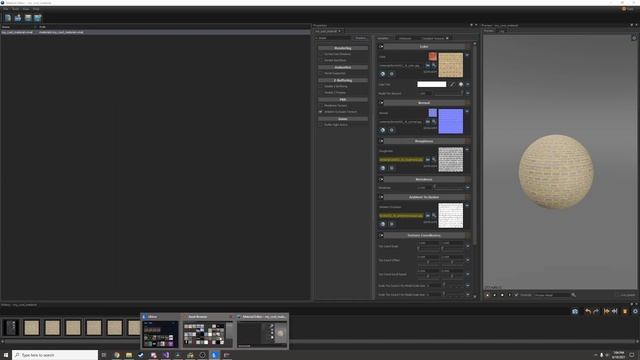
Task: Click the blue Normal map thumbnail
Action: 451,121
